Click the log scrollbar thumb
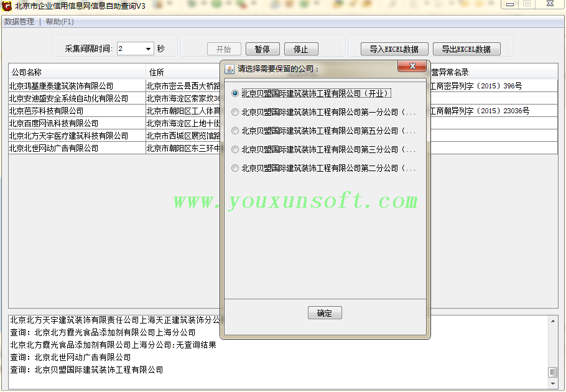The image size is (566, 392). pos(553,372)
